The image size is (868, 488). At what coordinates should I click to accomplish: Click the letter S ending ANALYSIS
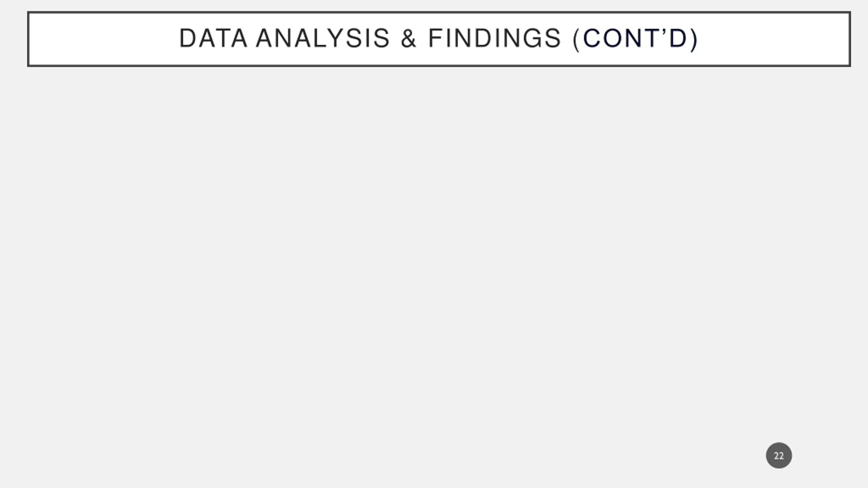(x=382, y=38)
